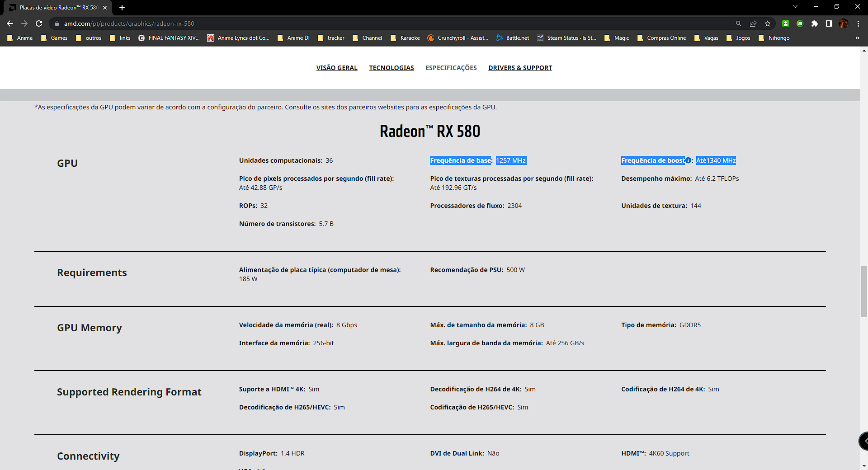
Task: Open the Steam Status bookmark
Action: 566,38
